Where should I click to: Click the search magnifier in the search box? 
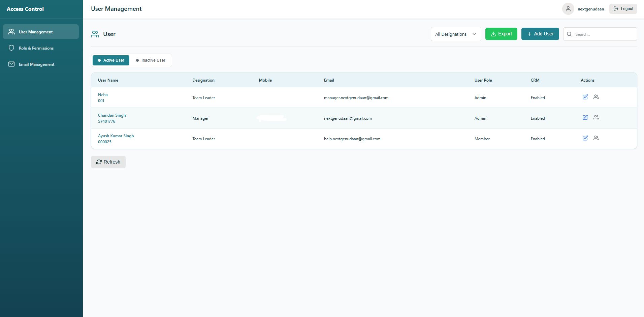569,34
